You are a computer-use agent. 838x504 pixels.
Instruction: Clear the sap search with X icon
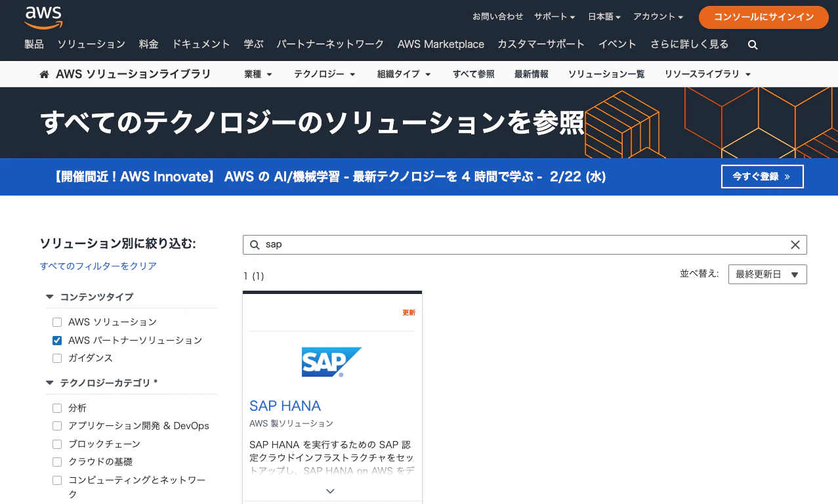tap(795, 245)
